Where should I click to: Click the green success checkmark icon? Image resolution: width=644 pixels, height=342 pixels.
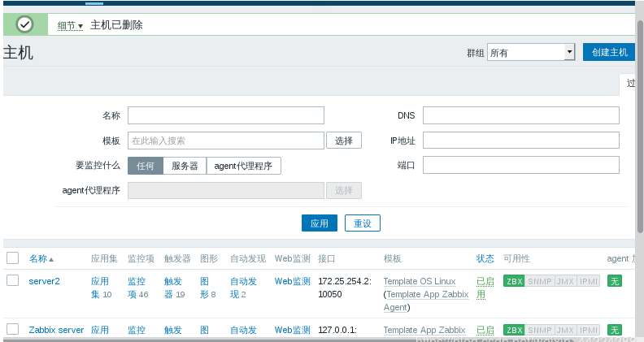(x=24, y=24)
